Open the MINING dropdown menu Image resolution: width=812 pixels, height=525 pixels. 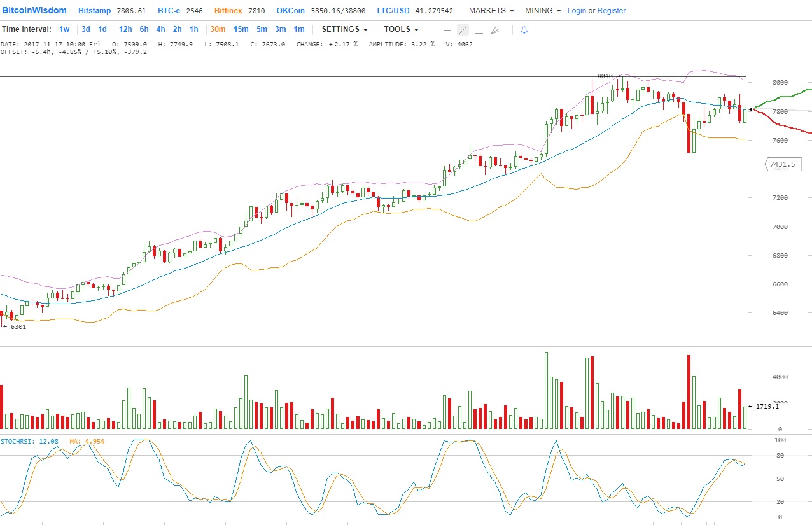tap(543, 11)
